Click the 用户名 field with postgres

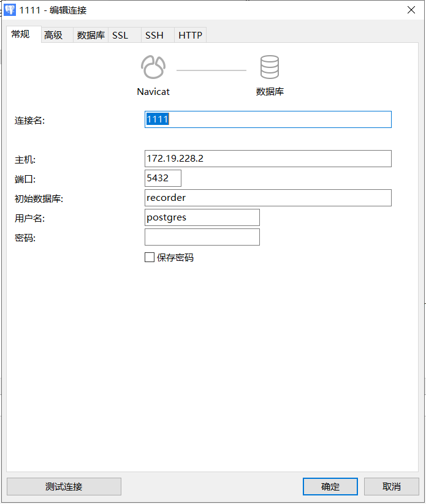(202, 217)
